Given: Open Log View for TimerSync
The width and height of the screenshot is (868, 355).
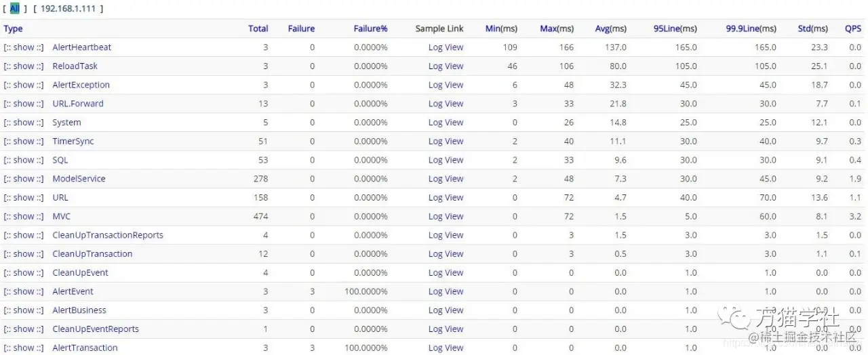Looking at the screenshot, I should (x=446, y=142).
